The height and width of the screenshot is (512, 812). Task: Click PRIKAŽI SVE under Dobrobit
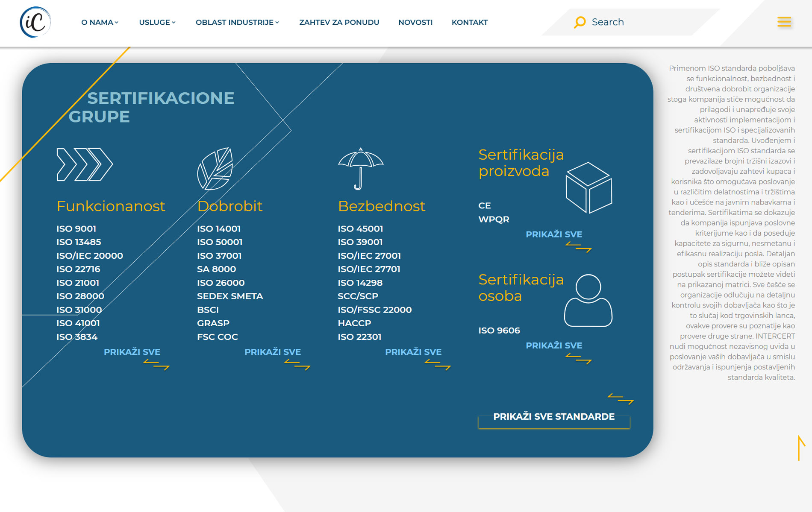[x=273, y=352]
